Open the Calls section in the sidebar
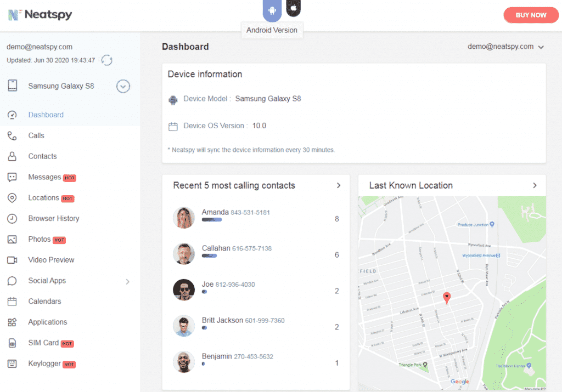This screenshot has height=392, width=562. (37, 135)
